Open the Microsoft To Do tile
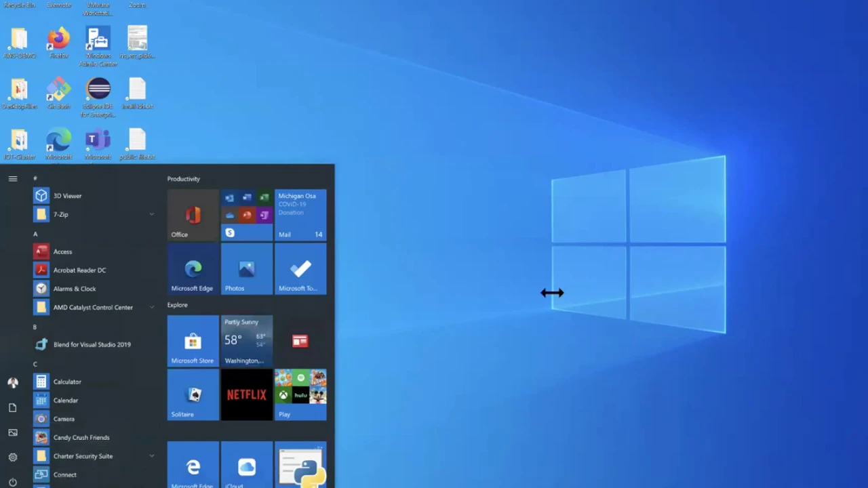868x488 pixels. pos(300,269)
